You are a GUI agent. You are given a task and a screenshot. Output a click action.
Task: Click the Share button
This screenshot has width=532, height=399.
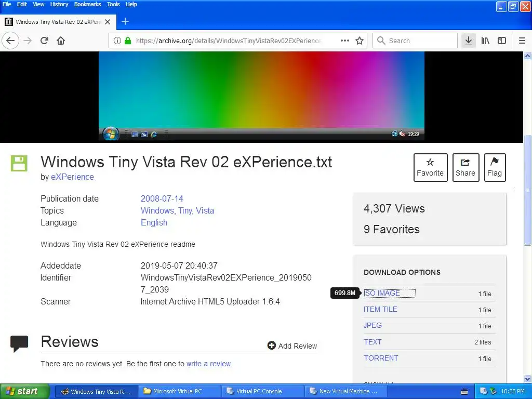point(465,168)
